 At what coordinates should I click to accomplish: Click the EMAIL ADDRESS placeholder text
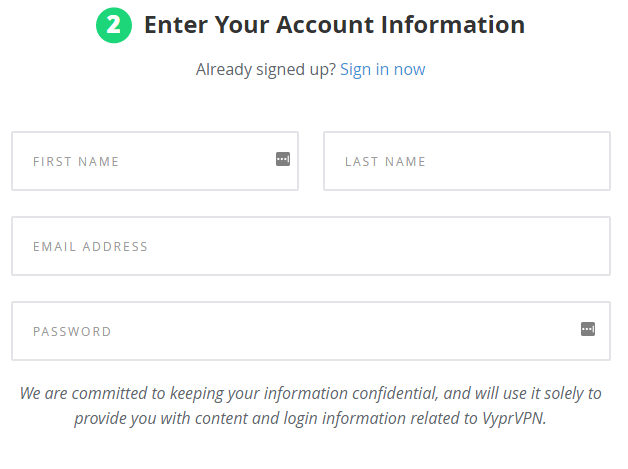tap(91, 246)
